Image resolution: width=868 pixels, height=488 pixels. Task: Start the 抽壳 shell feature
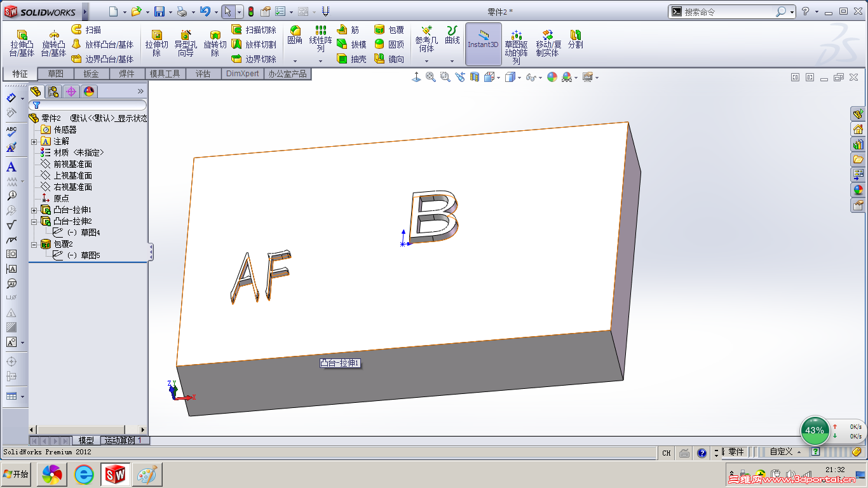tap(351, 59)
